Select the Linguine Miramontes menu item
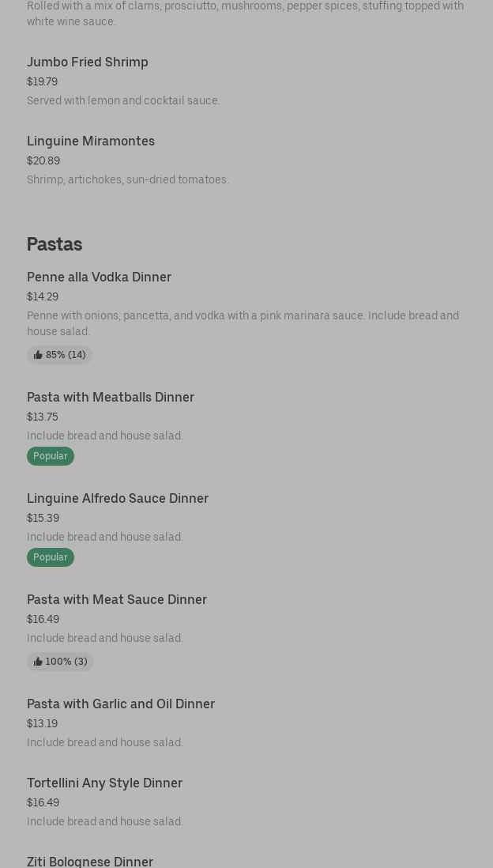493x868 pixels. click(91, 141)
